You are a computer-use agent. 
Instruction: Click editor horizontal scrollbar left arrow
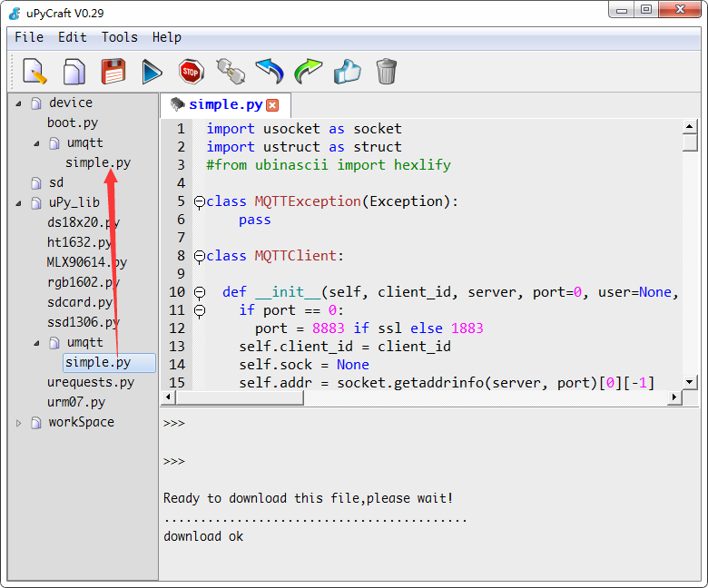pyautogui.click(x=168, y=397)
